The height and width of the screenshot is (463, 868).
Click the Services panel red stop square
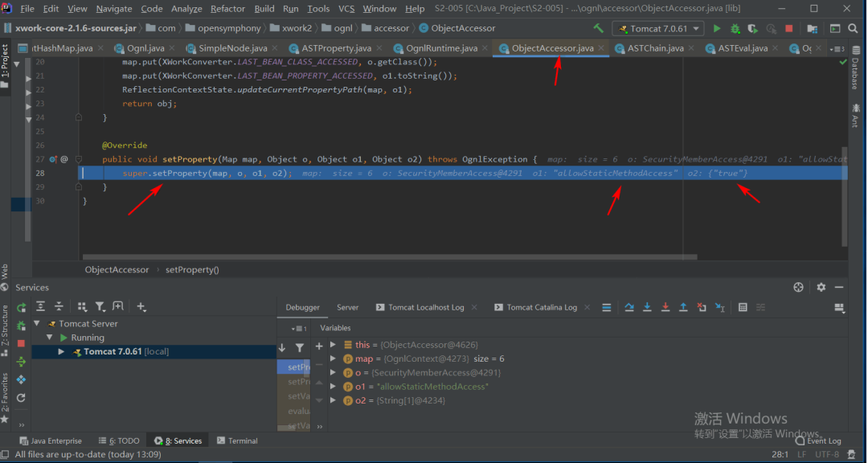point(21,343)
